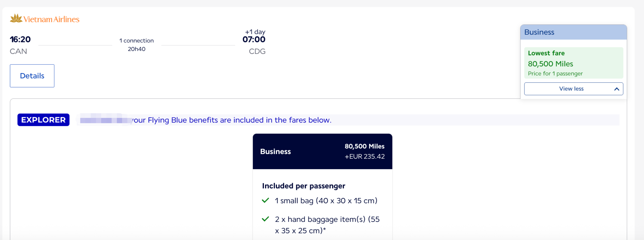Click the EXPLORER status badge
Image resolution: width=644 pixels, height=240 pixels.
point(43,120)
